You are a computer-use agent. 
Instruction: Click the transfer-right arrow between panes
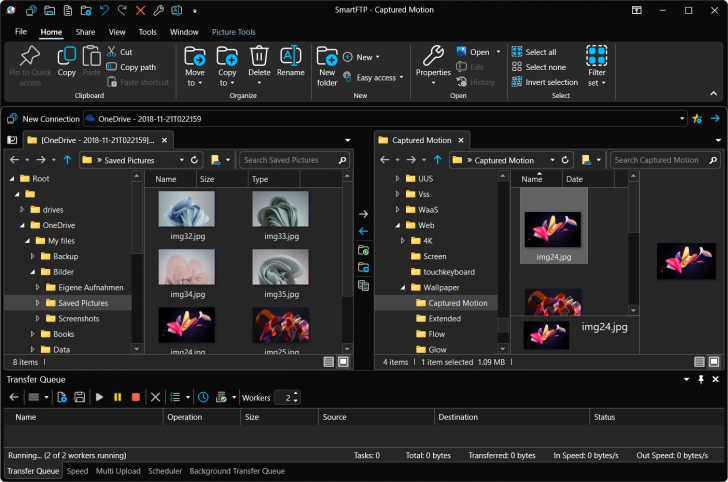click(363, 214)
